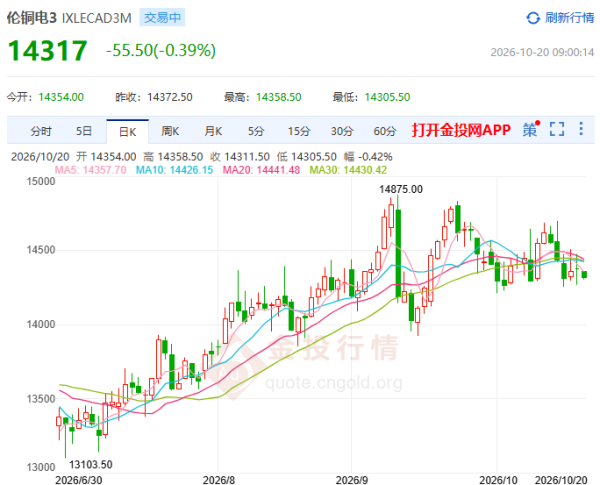Click the MA5: 14357.70 indicator label
600x485 pixels.
tap(90, 170)
